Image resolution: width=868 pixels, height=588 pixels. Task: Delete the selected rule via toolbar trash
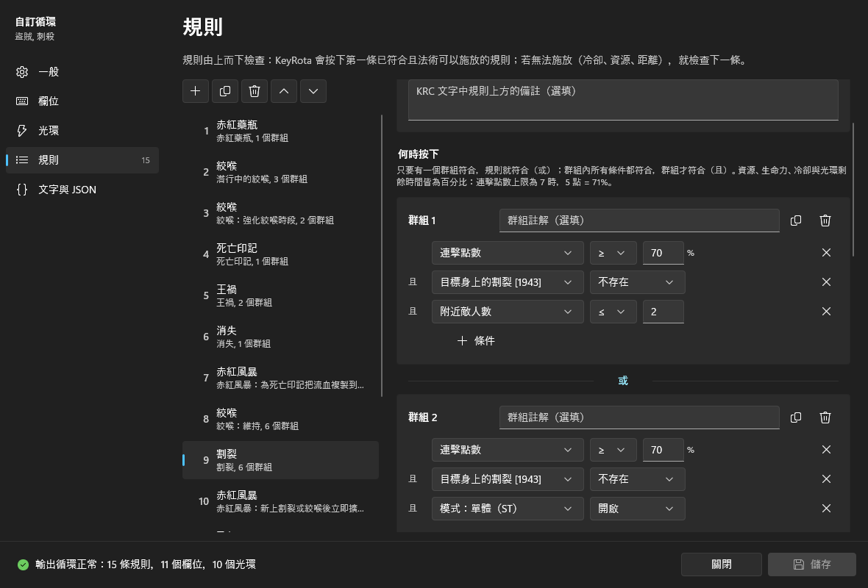click(x=254, y=91)
